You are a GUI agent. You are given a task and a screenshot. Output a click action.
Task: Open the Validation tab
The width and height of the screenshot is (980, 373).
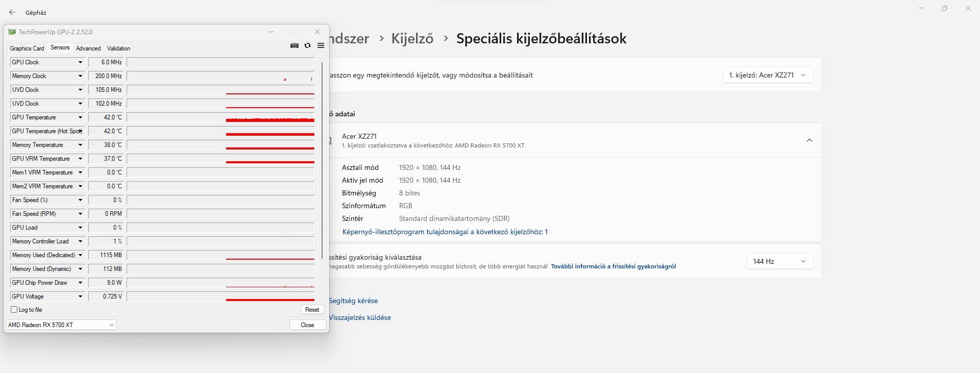[x=119, y=48]
